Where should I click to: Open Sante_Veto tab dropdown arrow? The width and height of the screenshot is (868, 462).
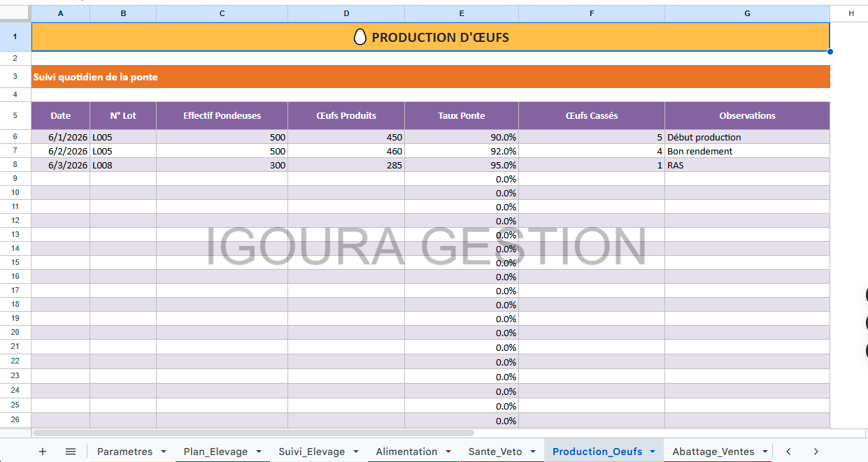(x=533, y=452)
